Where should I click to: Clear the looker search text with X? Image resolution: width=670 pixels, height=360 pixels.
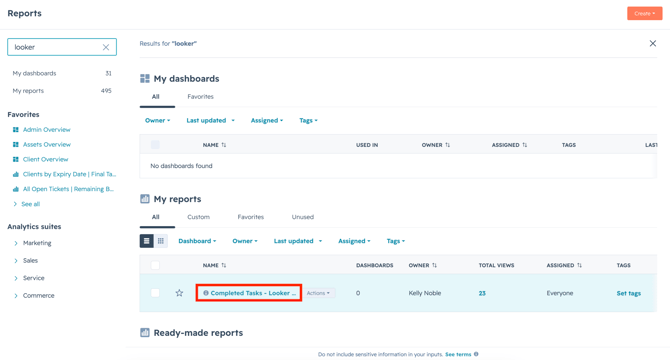tap(106, 47)
